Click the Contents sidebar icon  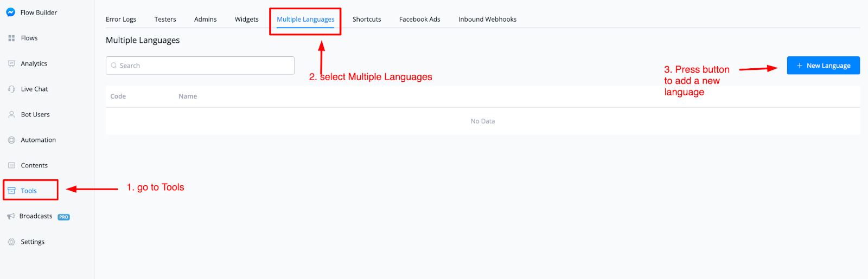[11, 165]
